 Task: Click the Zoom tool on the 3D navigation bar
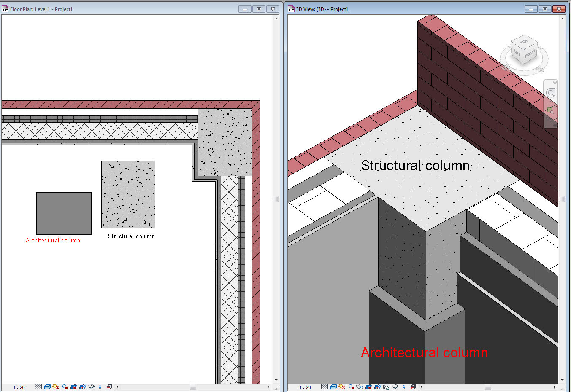tap(551, 110)
